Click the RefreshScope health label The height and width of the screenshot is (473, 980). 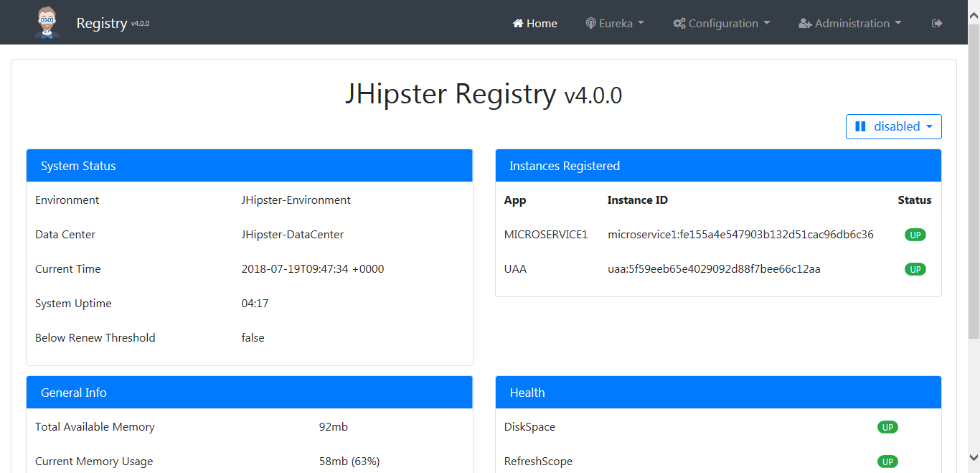point(538,462)
